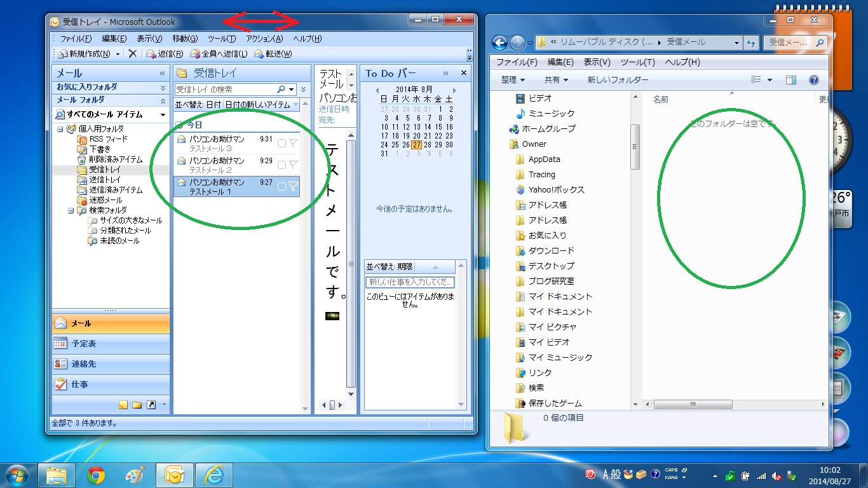Click the Explorer navigation tree vertical scrollbar thumb
868x488 pixels.
click(x=635, y=147)
